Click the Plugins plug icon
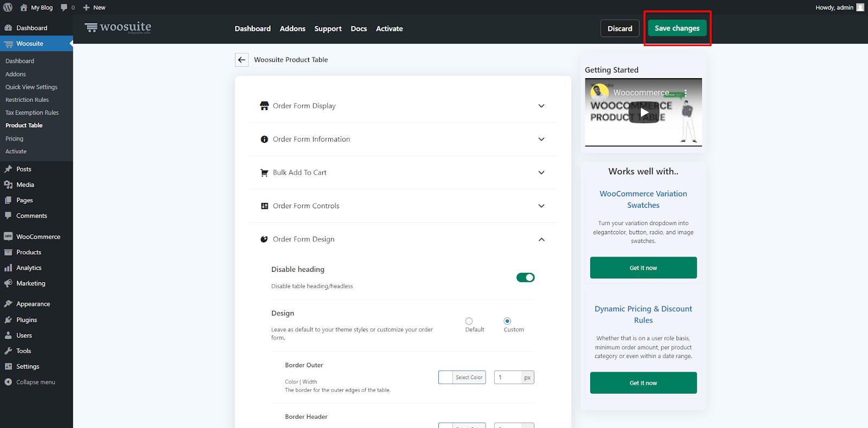 click(8, 320)
